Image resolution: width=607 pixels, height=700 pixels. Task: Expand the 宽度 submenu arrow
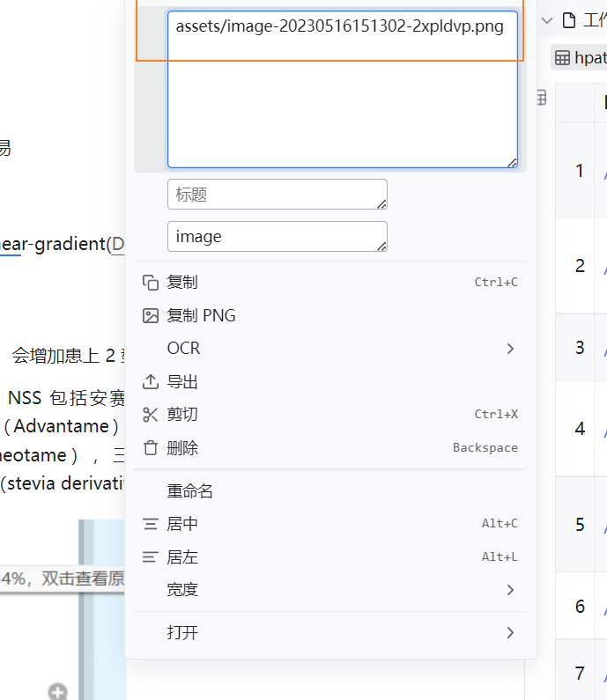coord(510,590)
